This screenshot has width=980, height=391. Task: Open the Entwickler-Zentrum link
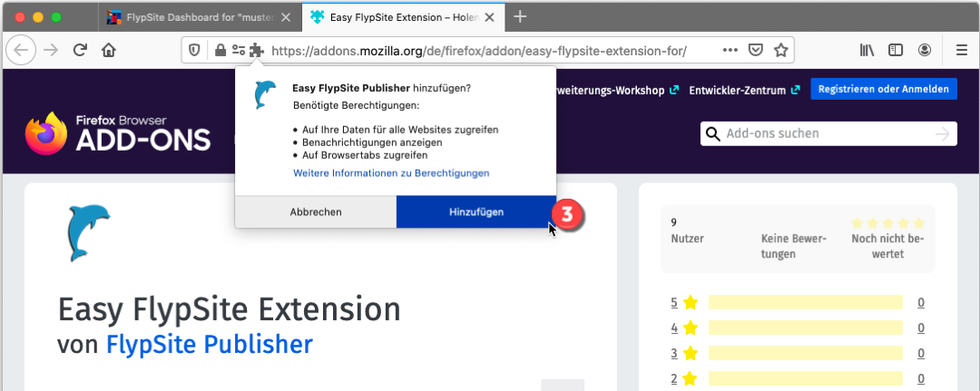pos(744,90)
